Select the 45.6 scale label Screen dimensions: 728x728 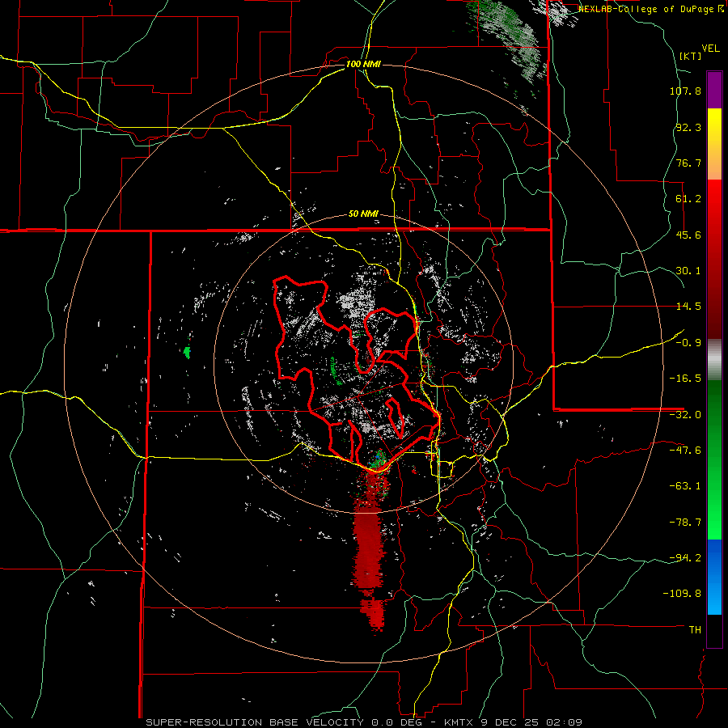pos(688,235)
